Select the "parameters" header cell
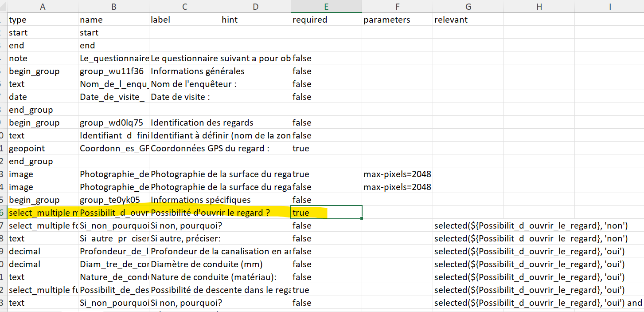 (x=397, y=20)
